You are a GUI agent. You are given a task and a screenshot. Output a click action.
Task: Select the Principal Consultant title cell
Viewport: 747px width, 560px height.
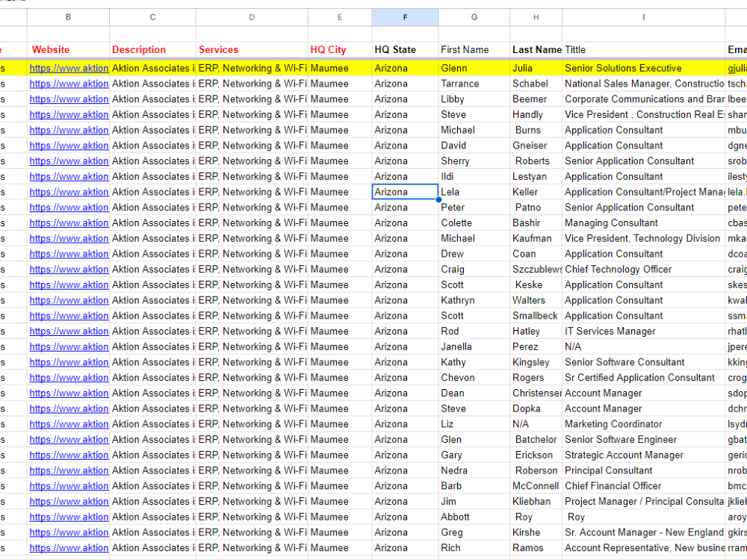(x=644, y=470)
